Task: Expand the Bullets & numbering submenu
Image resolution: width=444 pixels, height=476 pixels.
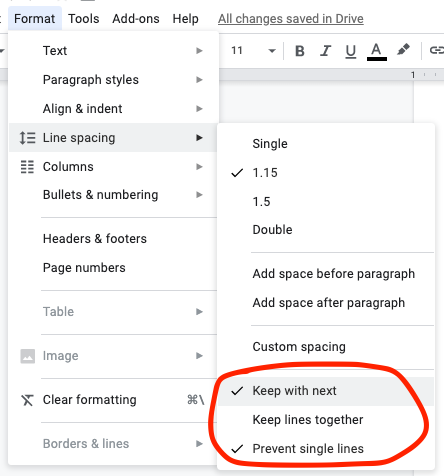Action: [x=113, y=195]
